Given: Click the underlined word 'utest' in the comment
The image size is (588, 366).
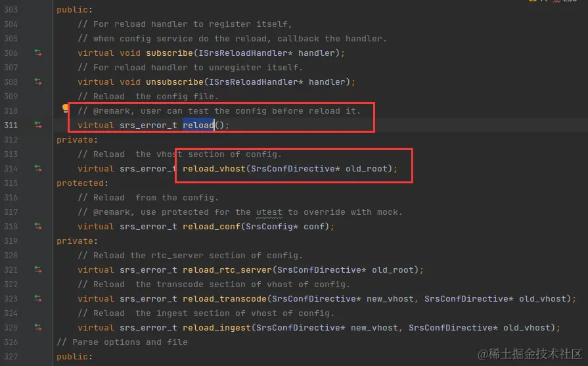Looking at the screenshot, I should pyautogui.click(x=269, y=212).
